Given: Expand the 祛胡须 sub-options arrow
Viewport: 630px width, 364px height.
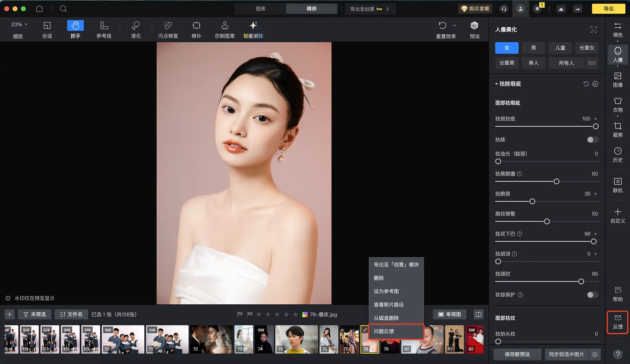Looking at the screenshot, I should [x=596, y=254].
